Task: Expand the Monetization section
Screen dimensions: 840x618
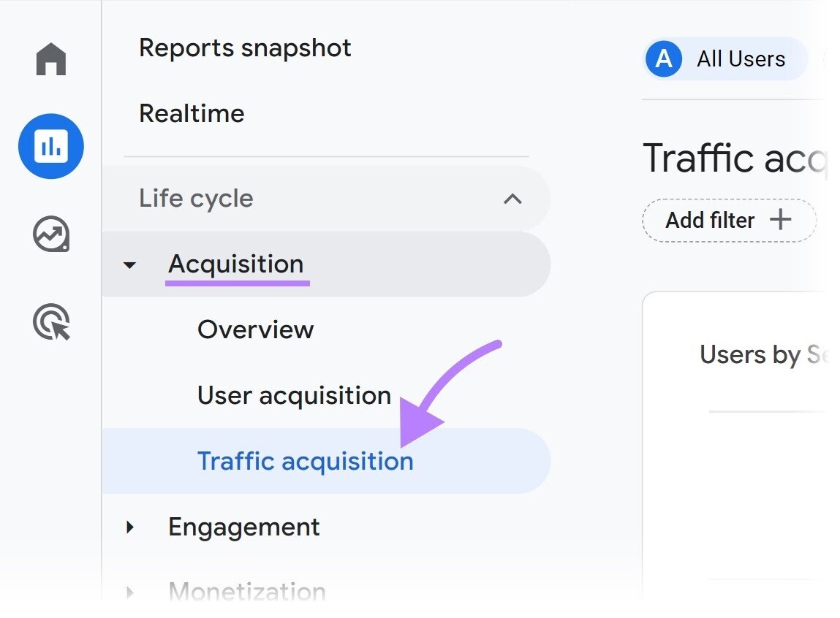Action: tap(130, 590)
